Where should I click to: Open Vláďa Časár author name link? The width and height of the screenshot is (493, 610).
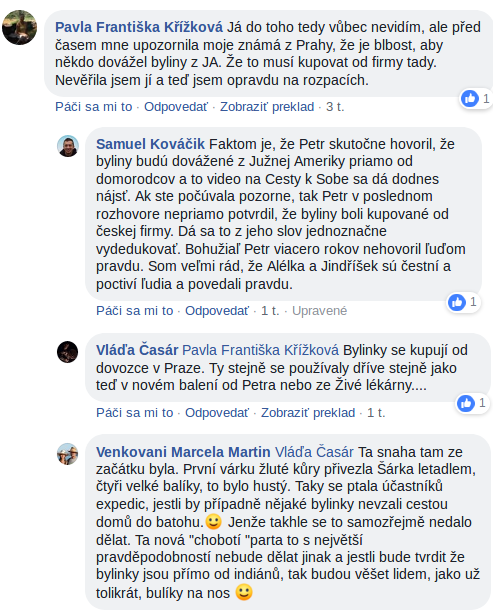click(x=137, y=350)
